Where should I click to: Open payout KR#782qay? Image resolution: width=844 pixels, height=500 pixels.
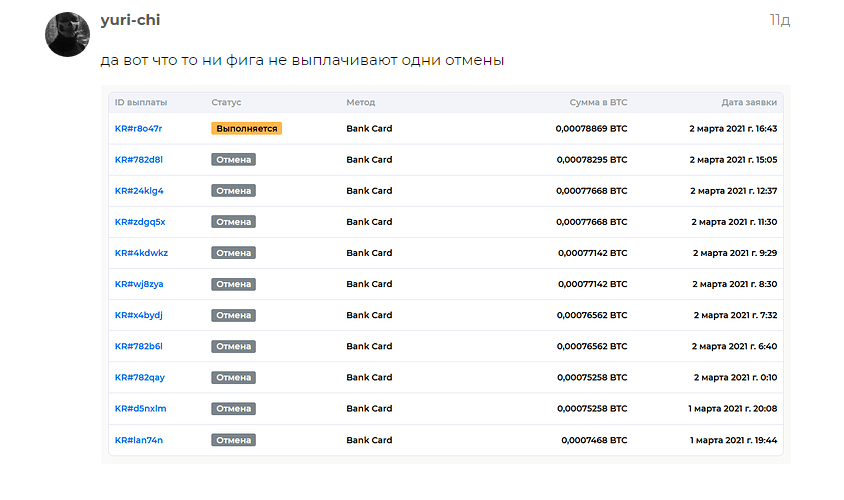[140, 377]
